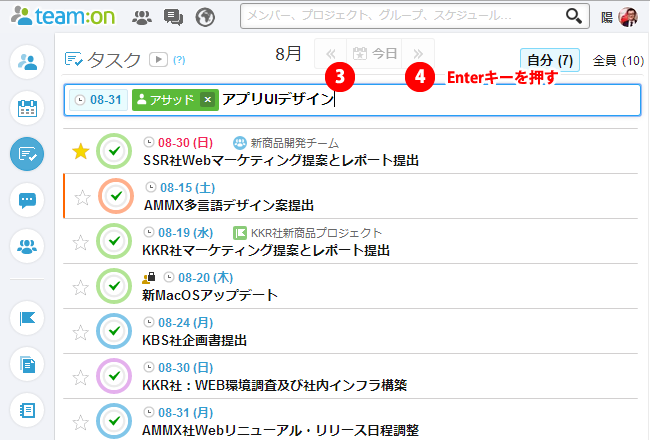Star the KKR社マーケティング提案 task
The image size is (650, 440).
[x=80, y=243]
